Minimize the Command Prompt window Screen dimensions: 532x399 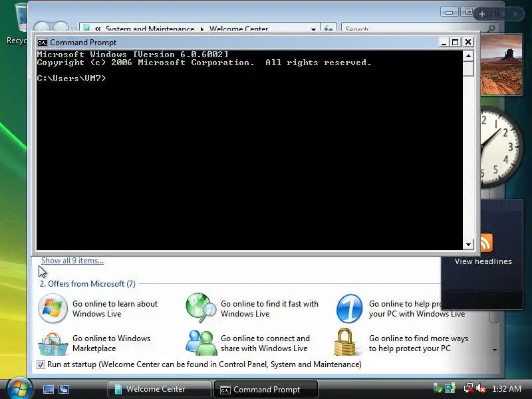click(x=444, y=42)
